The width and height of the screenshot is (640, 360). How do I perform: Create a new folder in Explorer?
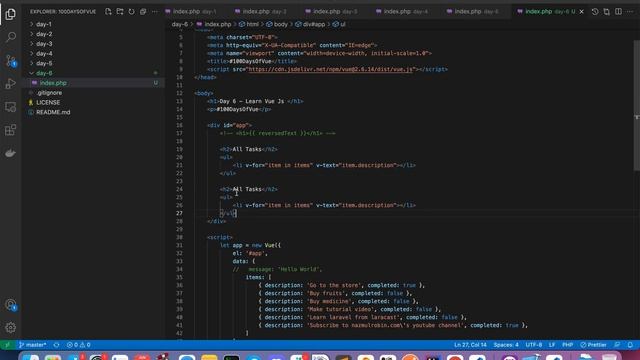click(x=120, y=11)
